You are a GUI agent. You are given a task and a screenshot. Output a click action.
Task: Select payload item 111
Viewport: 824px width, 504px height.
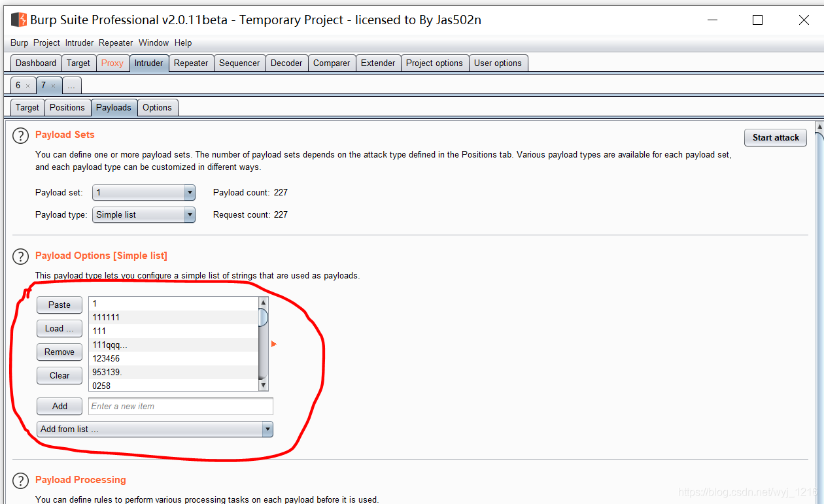point(174,331)
